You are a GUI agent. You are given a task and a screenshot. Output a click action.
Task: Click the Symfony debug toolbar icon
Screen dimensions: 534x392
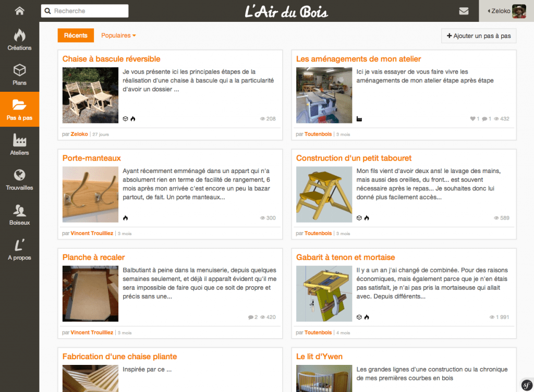tap(527, 385)
